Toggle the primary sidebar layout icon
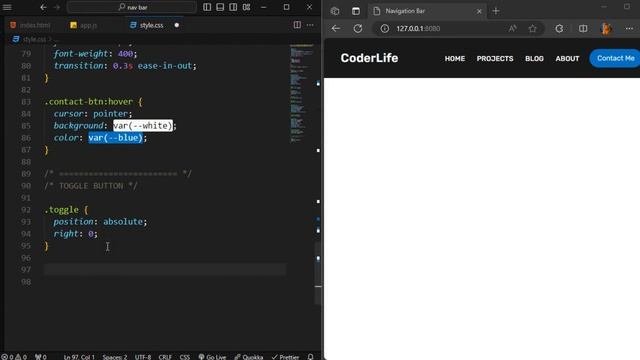Screen dimensions: 640x360 click(207, 7)
